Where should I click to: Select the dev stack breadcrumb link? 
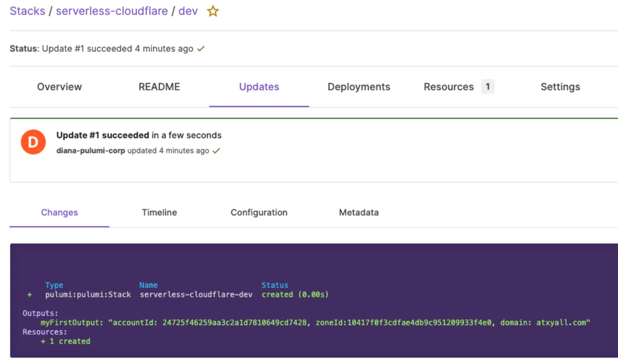[188, 11]
